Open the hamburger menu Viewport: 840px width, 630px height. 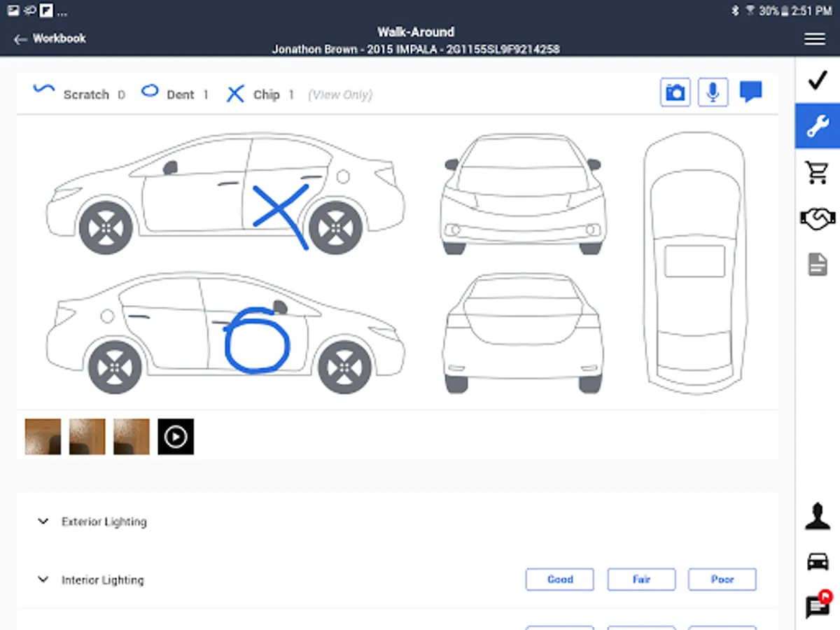point(815,39)
